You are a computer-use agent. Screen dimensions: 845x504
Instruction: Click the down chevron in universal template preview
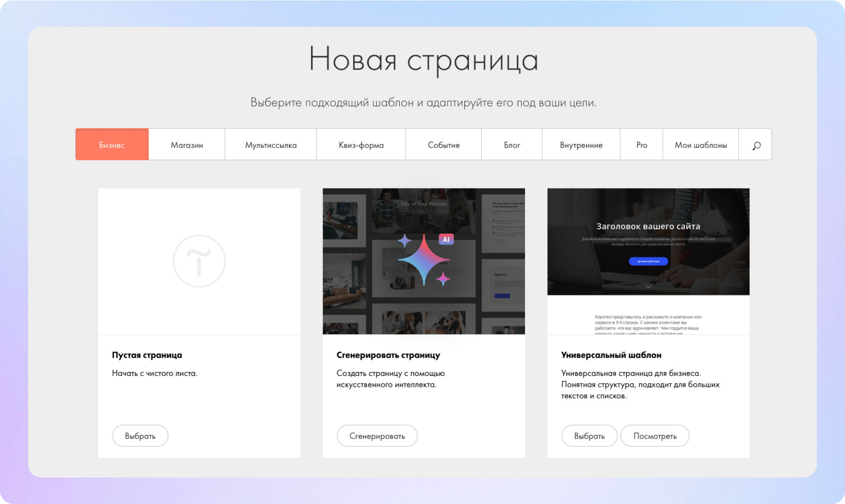click(648, 287)
